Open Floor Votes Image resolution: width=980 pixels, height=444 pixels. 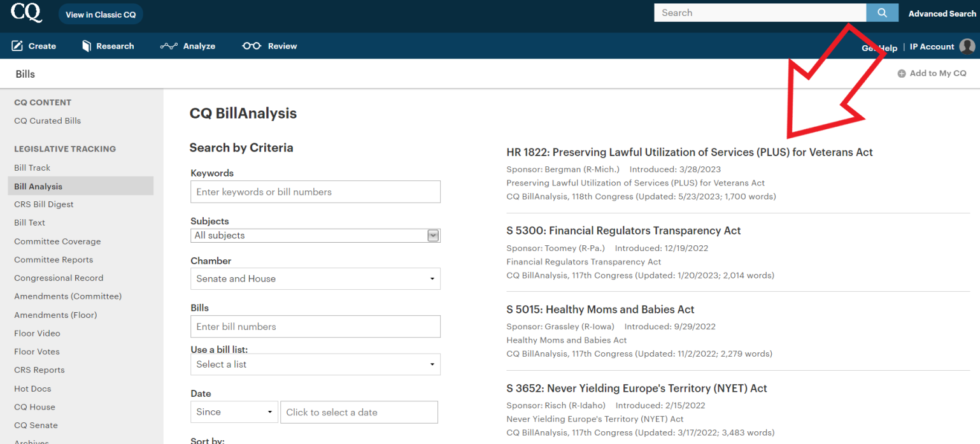tap(37, 352)
